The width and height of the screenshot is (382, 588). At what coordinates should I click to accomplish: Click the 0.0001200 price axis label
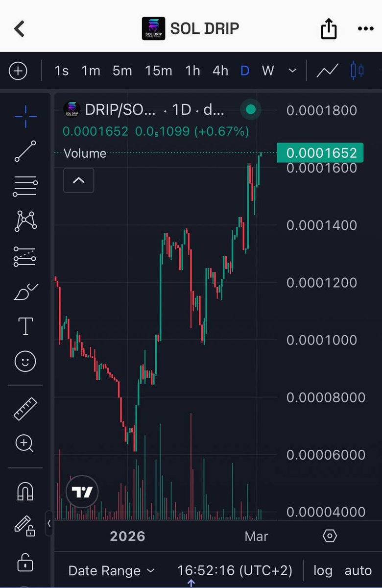pyautogui.click(x=322, y=282)
